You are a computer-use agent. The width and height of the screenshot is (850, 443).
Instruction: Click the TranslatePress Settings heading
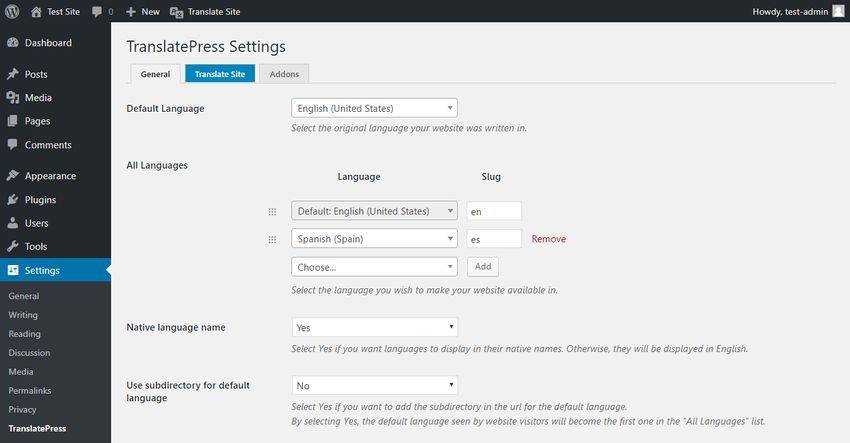[206, 47]
